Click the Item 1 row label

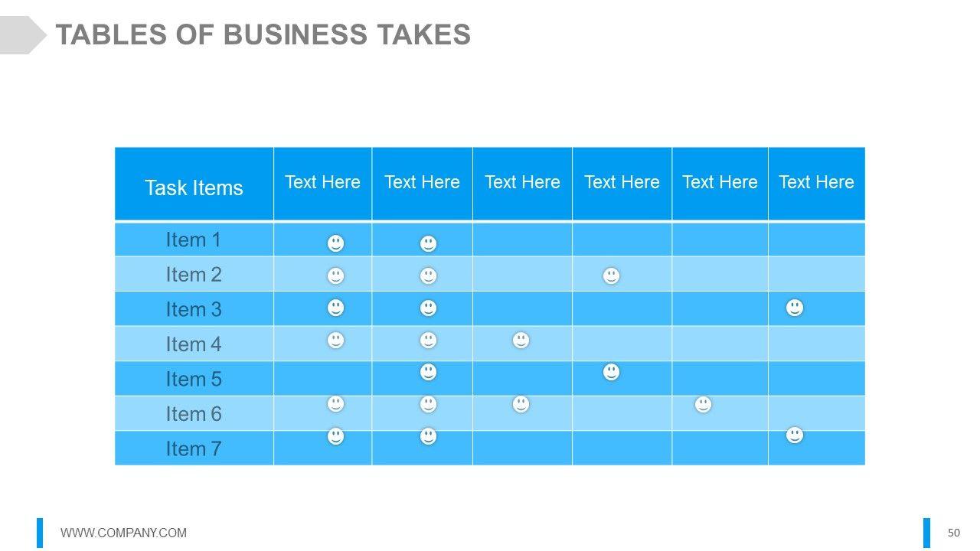194,240
